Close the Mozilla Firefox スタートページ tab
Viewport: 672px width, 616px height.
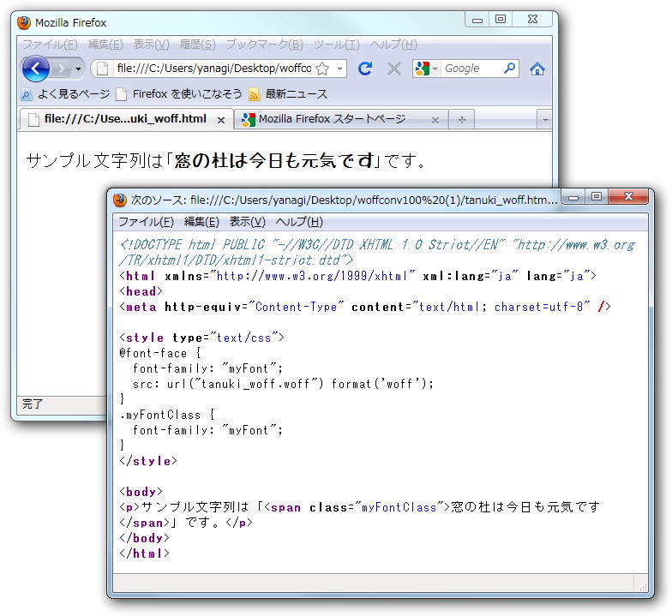(x=435, y=120)
